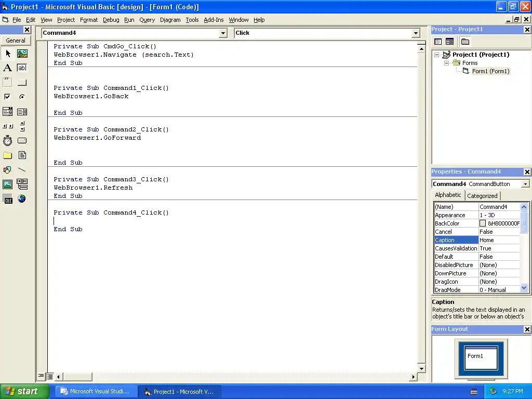Select the Image control tool
The height and width of the screenshot is (399, 532).
click(8, 184)
